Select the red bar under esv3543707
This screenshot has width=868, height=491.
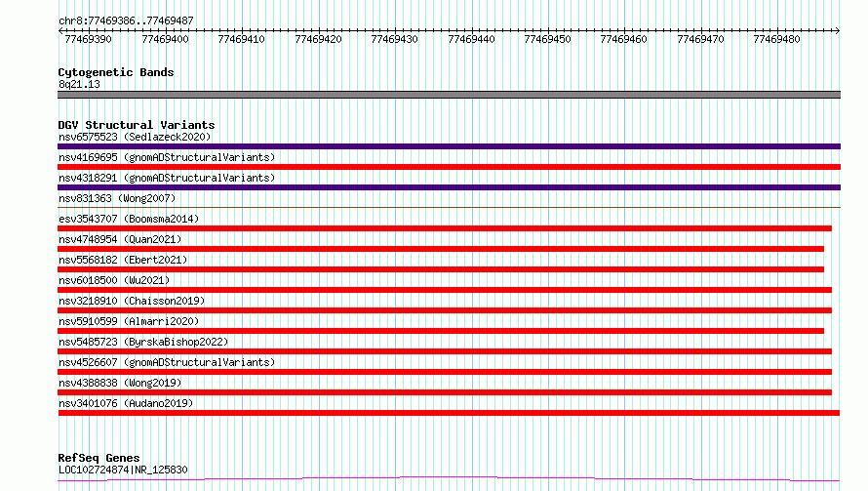click(445, 228)
